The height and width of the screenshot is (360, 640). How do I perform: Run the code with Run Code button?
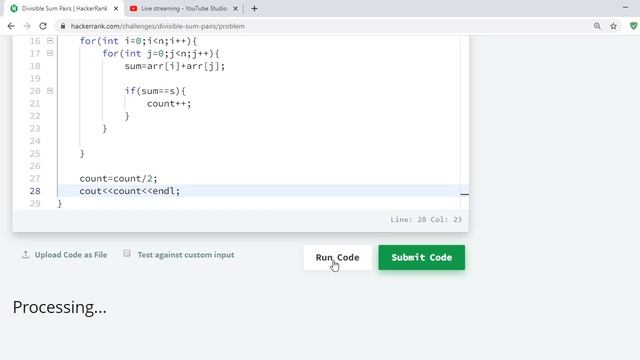coord(338,258)
